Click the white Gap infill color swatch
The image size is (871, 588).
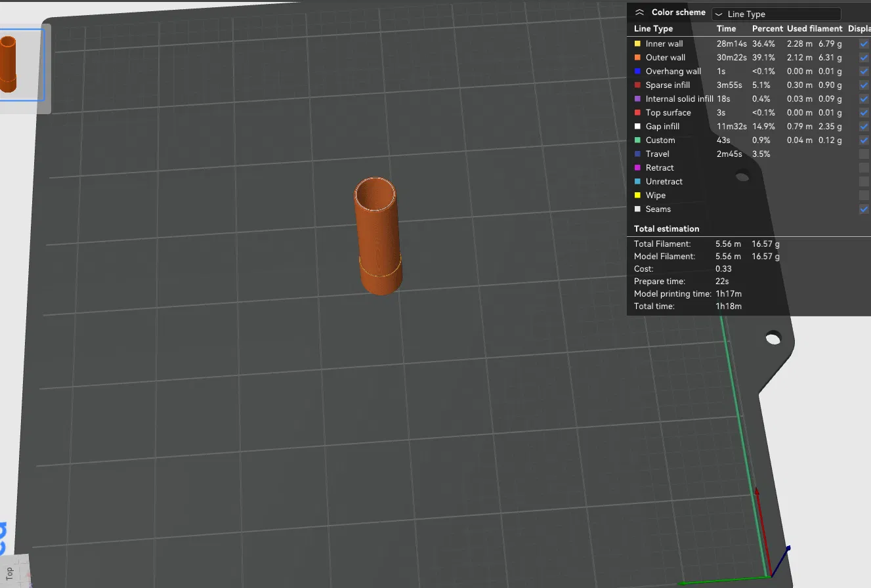click(x=637, y=127)
